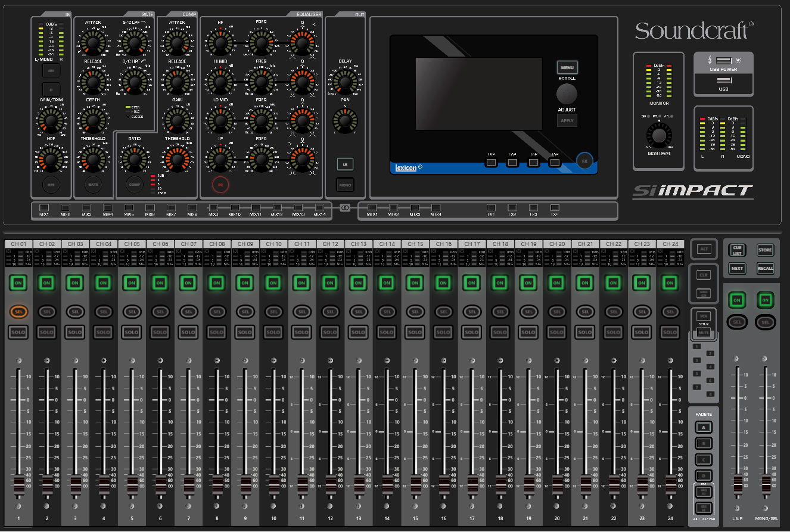
Task: Click the compressor RATIO knob
Action: [x=135, y=159]
